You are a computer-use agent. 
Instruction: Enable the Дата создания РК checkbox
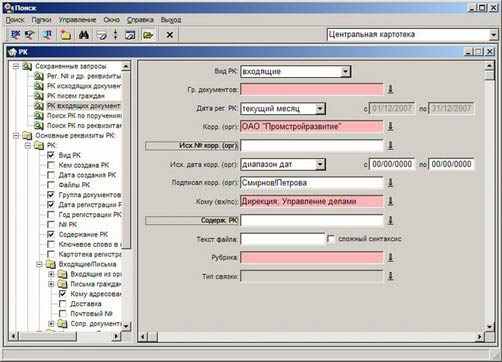51,175
